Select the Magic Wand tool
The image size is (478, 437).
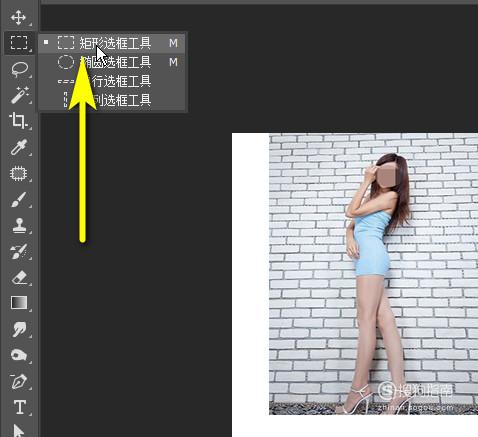tap(19, 95)
